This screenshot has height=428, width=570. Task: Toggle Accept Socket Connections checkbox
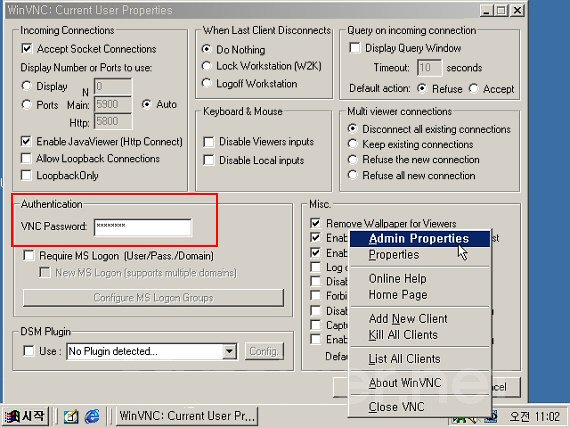(x=27, y=49)
